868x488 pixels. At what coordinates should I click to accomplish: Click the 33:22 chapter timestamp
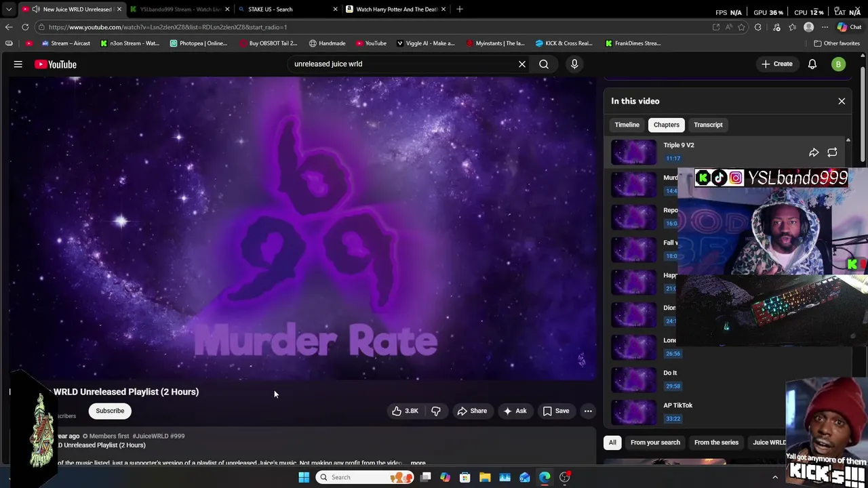[673, 419]
